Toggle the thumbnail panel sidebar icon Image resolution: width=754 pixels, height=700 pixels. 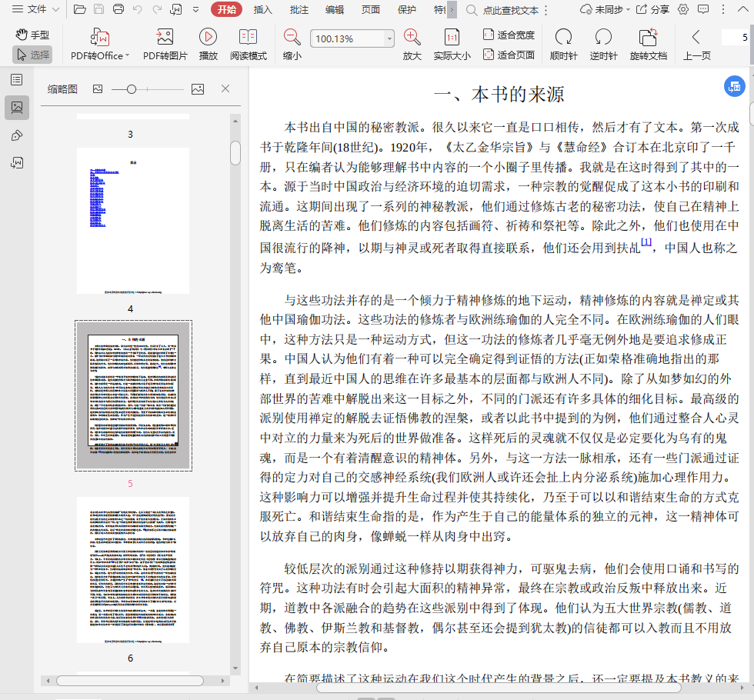pos(17,107)
